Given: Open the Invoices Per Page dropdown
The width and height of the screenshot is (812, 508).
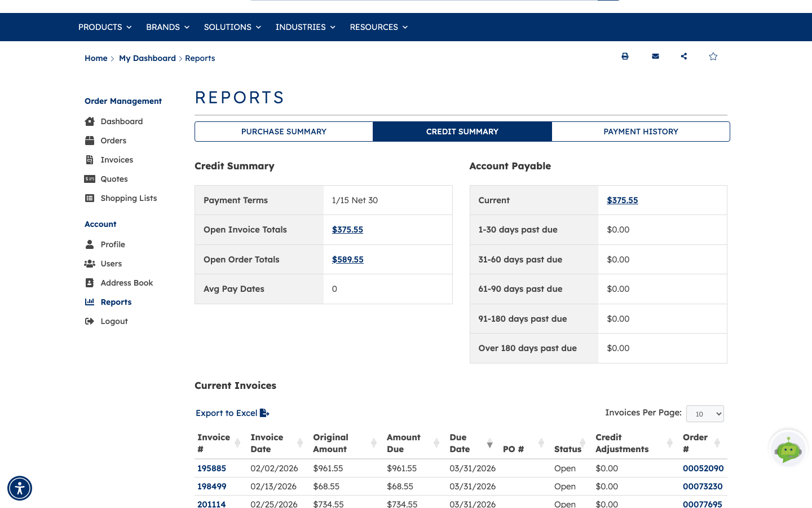Looking at the screenshot, I should pos(705,414).
